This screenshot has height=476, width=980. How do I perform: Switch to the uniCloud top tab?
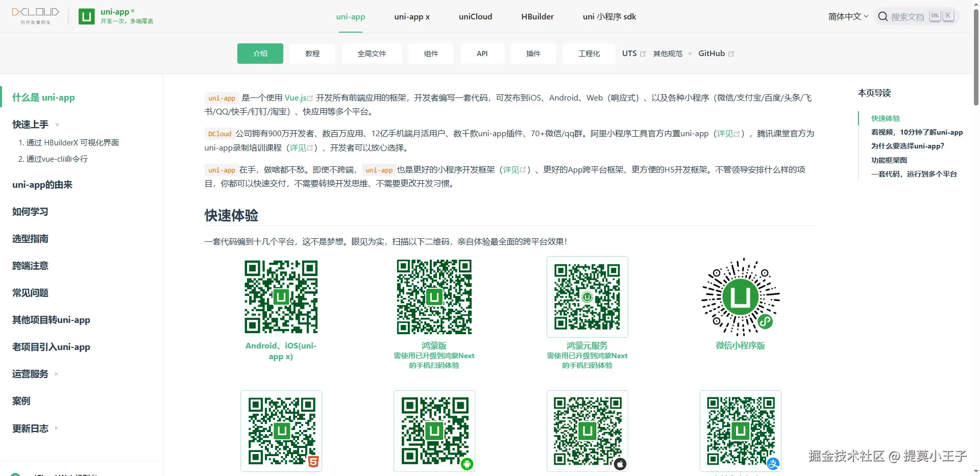pyautogui.click(x=475, y=16)
